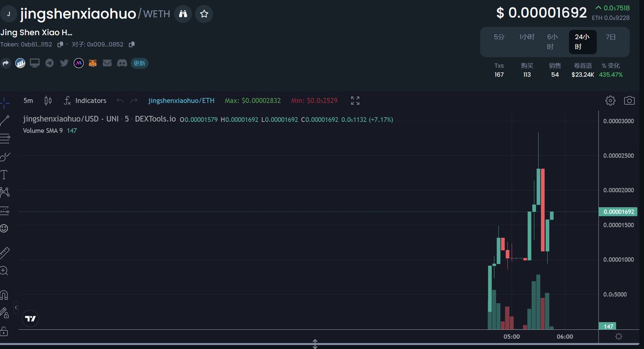Open the emoji icons tool
Viewport: 644px width, 349px height.
(4, 228)
